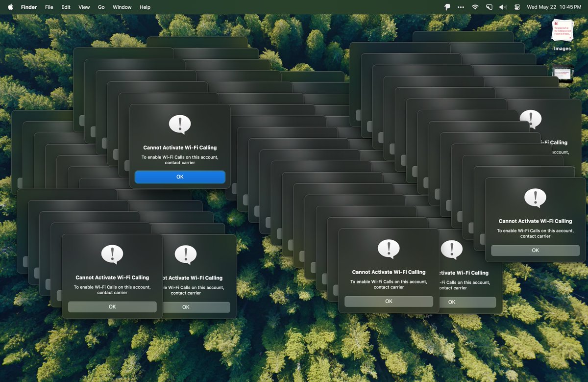Click alert icon in "ot Activate Wi-Fi Calling" dialog
The image size is (588, 382).
[186, 255]
